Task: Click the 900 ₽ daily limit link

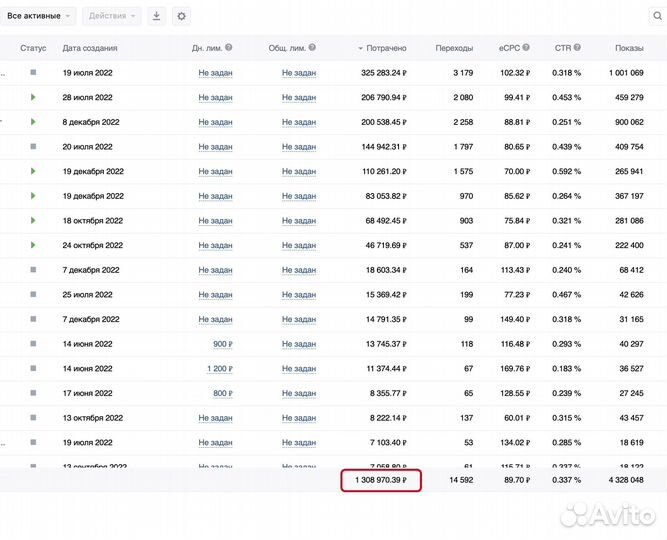Action: point(222,344)
